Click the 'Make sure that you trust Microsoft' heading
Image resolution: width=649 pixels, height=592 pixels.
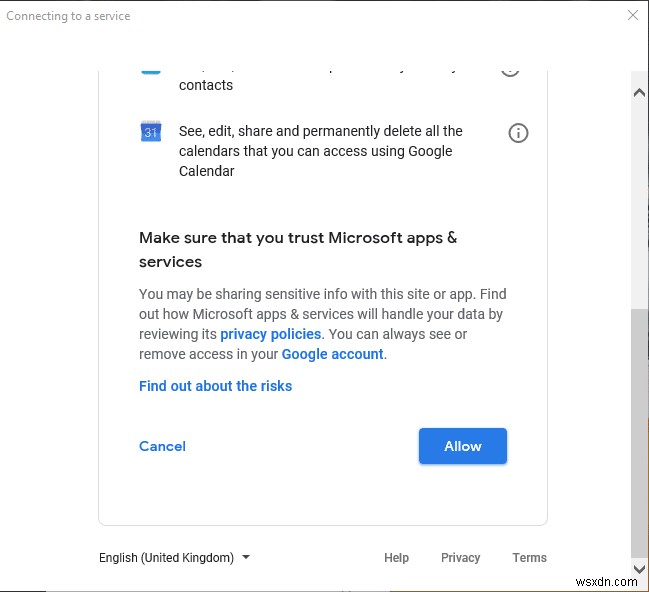[298, 250]
